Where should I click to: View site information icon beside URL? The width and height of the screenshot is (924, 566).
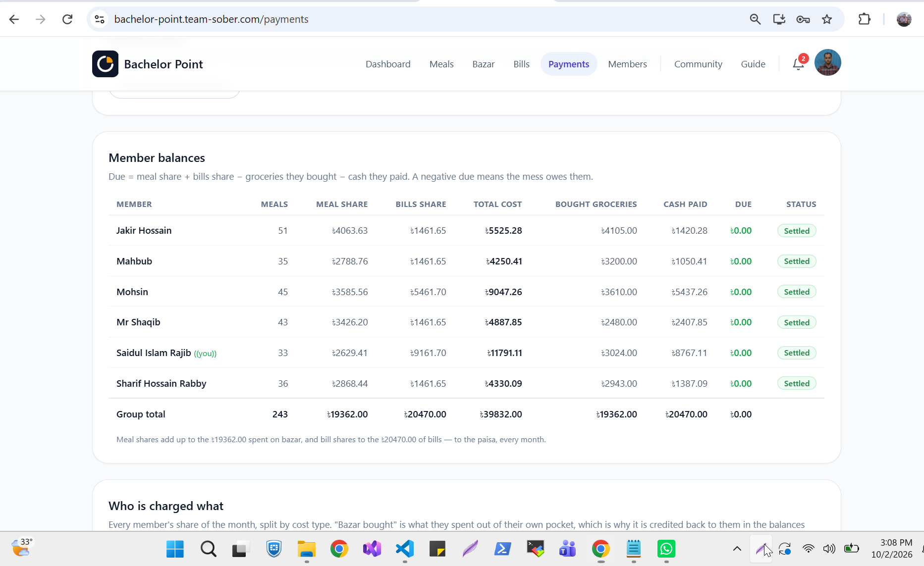(x=100, y=19)
